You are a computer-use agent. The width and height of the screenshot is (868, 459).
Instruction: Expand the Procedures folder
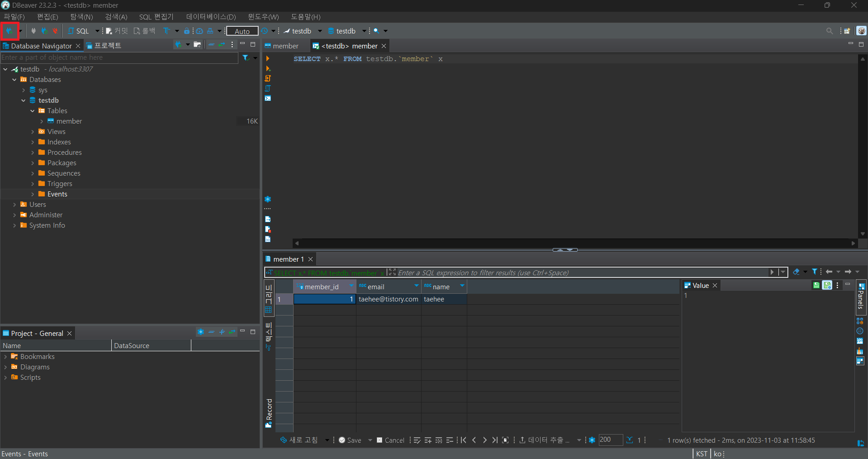pos(32,153)
